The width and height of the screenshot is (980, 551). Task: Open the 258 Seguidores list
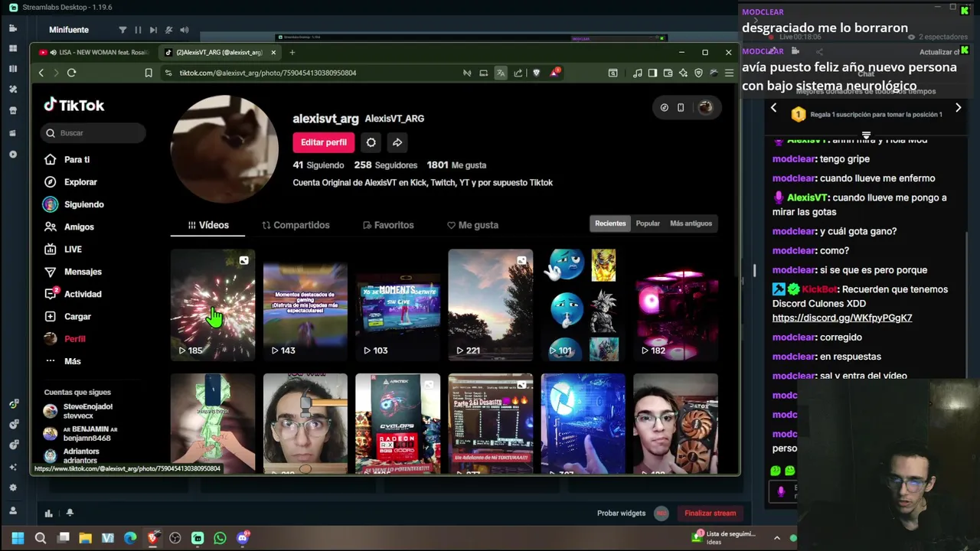click(385, 165)
